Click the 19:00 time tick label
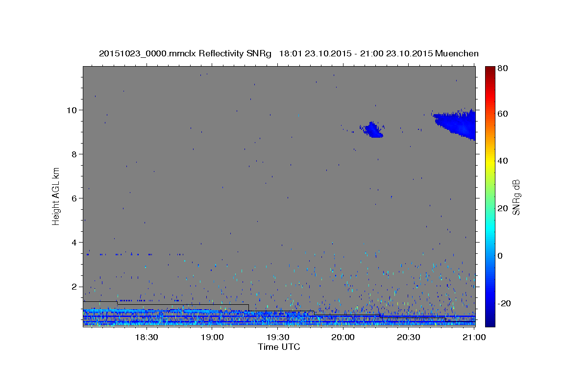588x392 pixels. coord(212,338)
